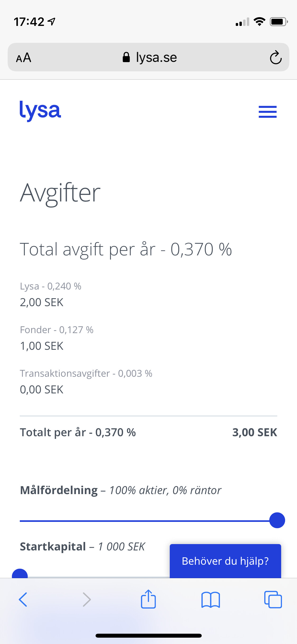Tap the Fonder fee line
The height and width of the screenshot is (644, 297).
pyautogui.click(x=57, y=330)
